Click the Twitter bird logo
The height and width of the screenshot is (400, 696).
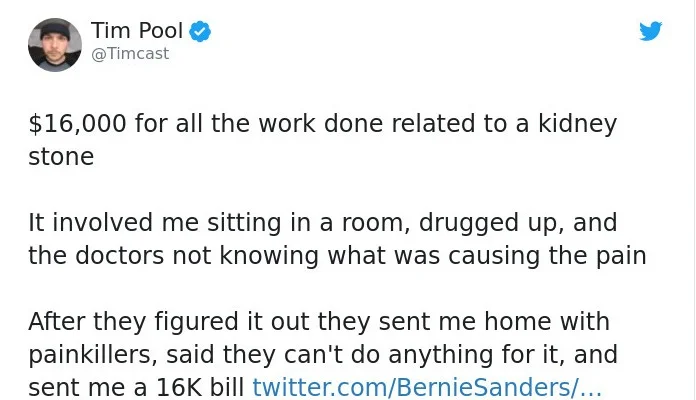pos(650,32)
